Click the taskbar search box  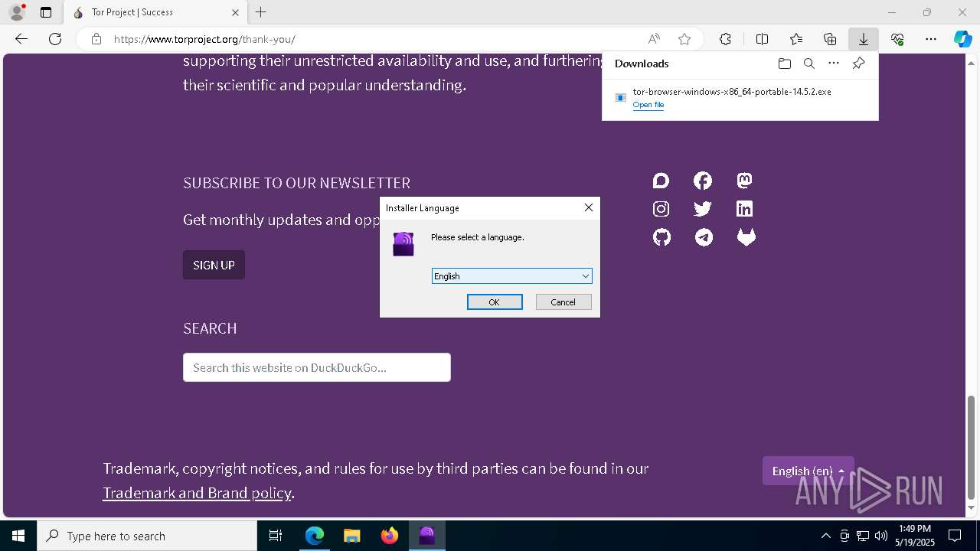147,536
